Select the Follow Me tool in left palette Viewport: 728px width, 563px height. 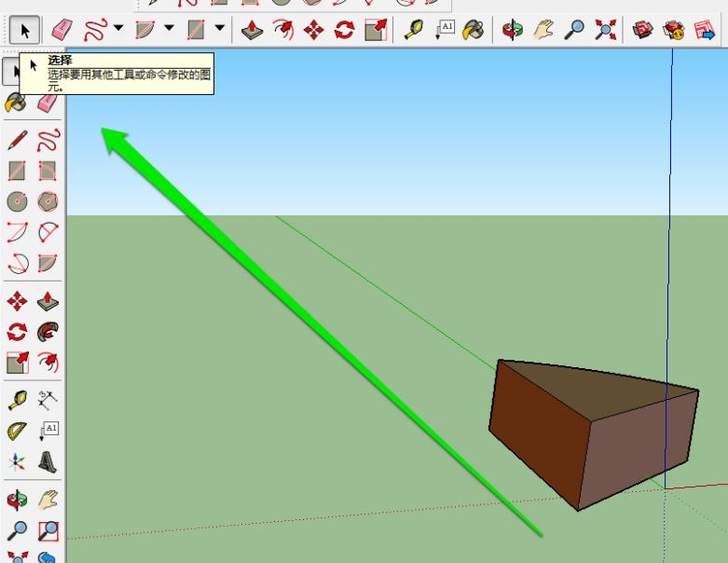pyautogui.click(x=48, y=333)
